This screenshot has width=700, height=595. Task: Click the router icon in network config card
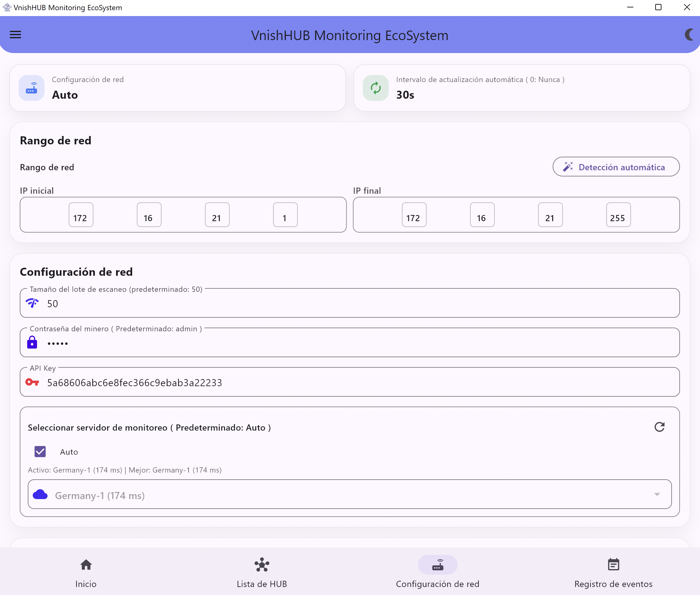31,88
